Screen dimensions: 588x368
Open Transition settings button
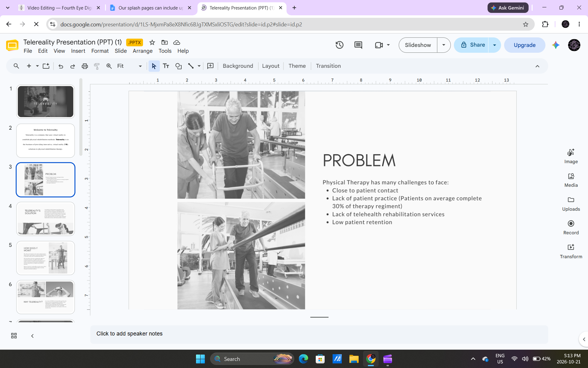328,66
